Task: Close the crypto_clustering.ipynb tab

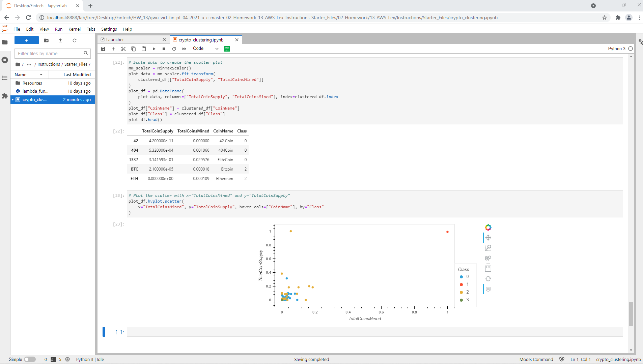Action: tap(237, 40)
